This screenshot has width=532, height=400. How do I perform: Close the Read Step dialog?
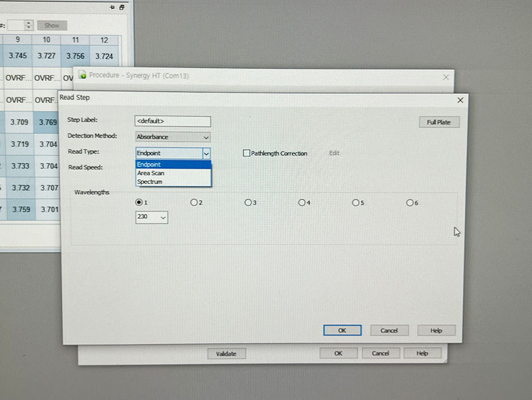(x=460, y=100)
